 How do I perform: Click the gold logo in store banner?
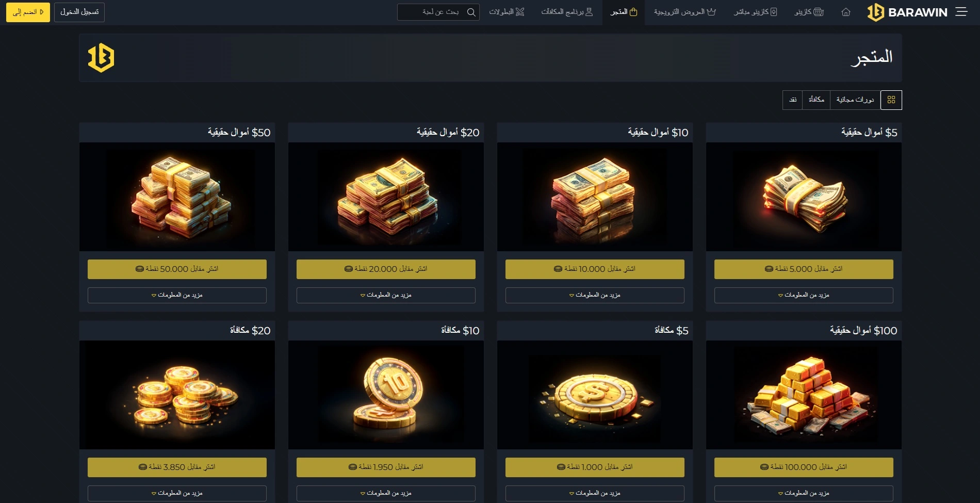[101, 58]
